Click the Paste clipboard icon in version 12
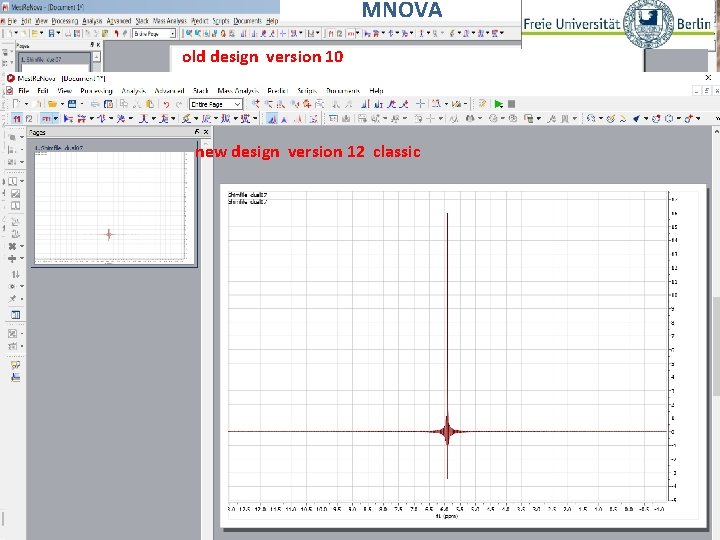720x540 pixels. point(150,104)
